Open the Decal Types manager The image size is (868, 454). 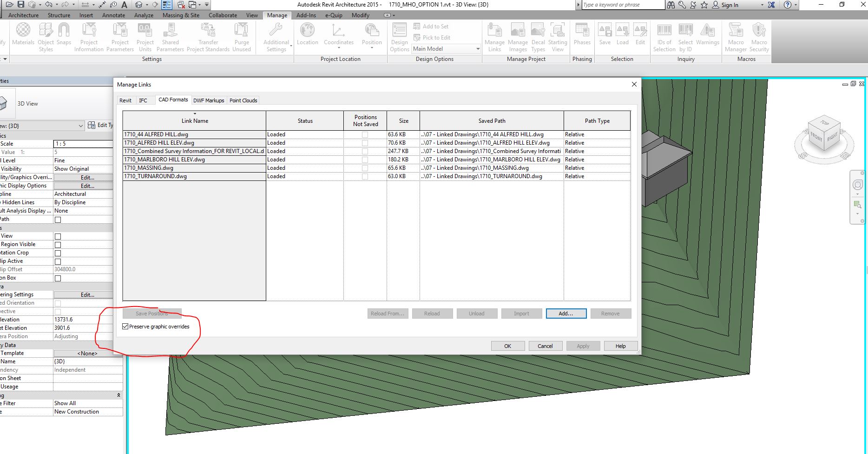pyautogui.click(x=538, y=36)
